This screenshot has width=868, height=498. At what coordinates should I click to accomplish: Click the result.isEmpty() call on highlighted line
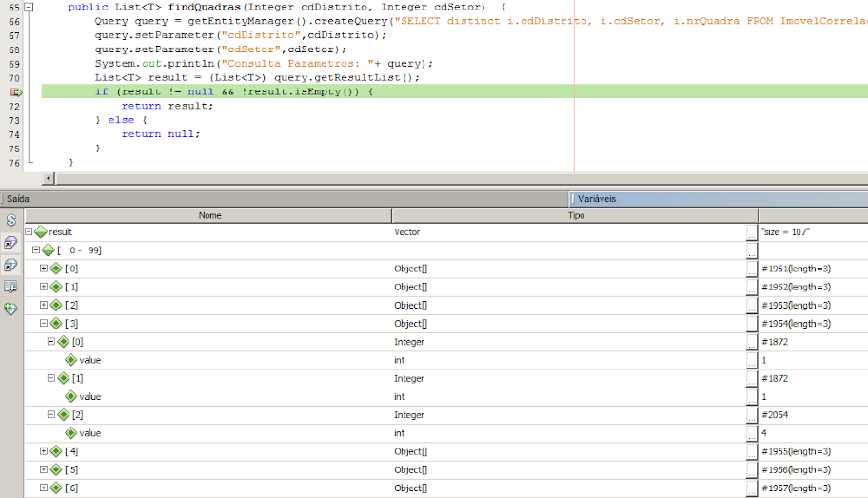point(303,91)
